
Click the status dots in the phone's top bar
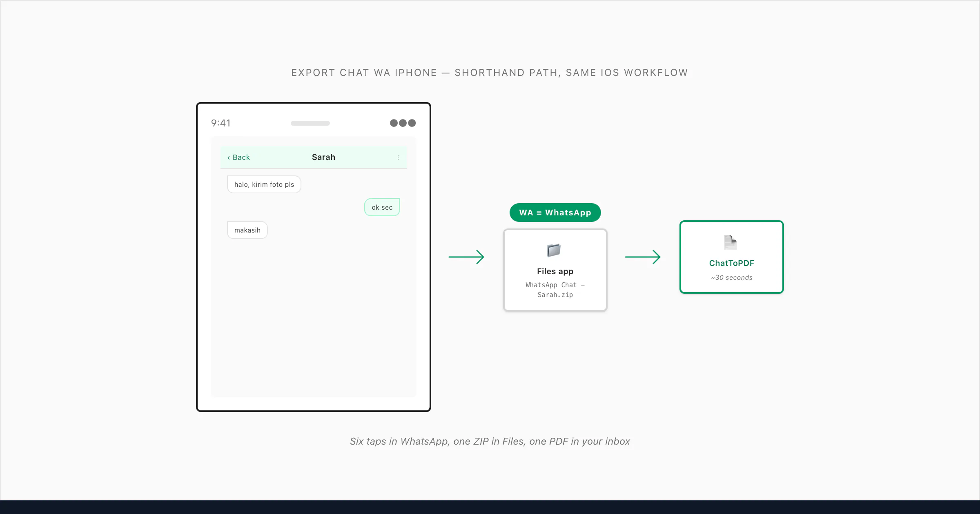coord(403,123)
